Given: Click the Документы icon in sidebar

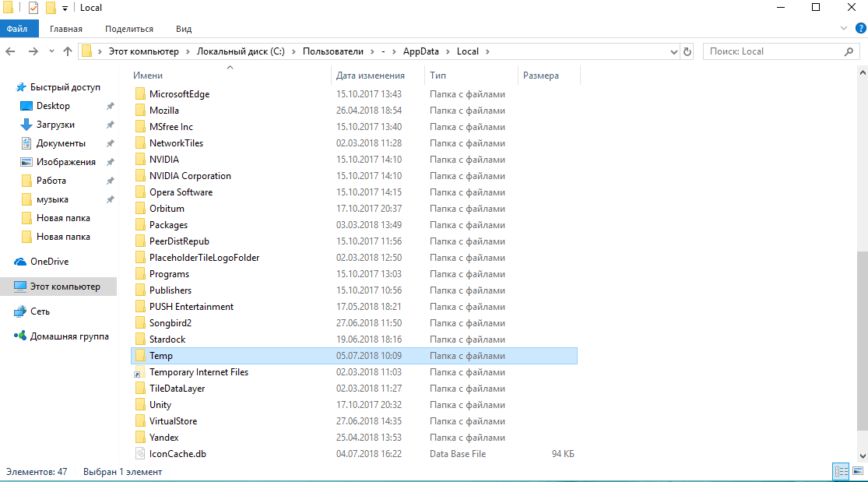Looking at the screenshot, I should point(26,143).
